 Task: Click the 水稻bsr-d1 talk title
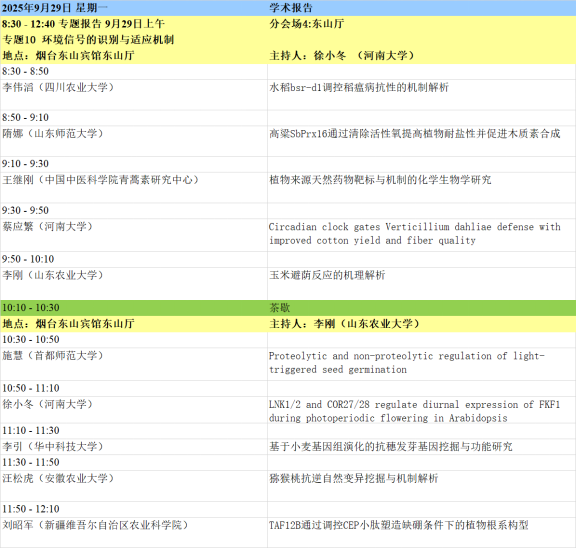[x=359, y=87]
